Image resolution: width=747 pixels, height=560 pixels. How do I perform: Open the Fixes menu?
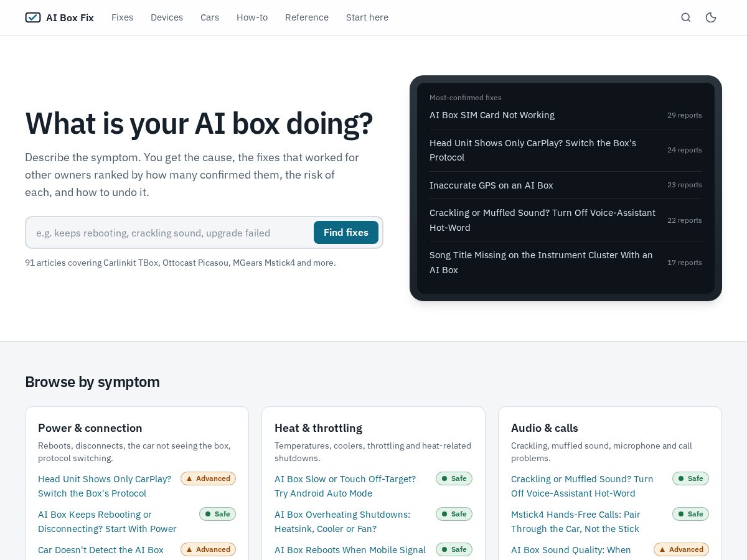coord(122,17)
